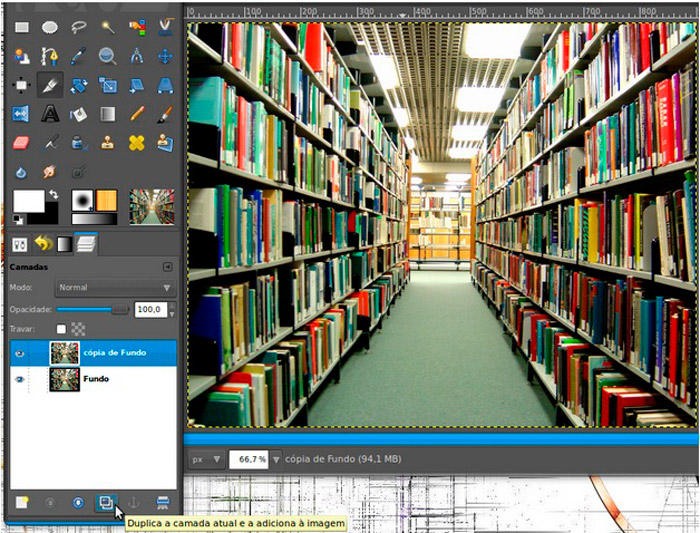Select the Blend gradient tool
The width and height of the screenshot is (700, 533).
pyautogui.click(x=108, y=114)
